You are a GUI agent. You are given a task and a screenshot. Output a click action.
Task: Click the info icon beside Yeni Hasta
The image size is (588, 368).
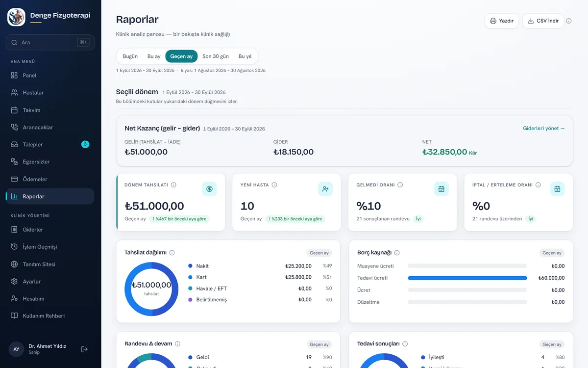[274, 185]
